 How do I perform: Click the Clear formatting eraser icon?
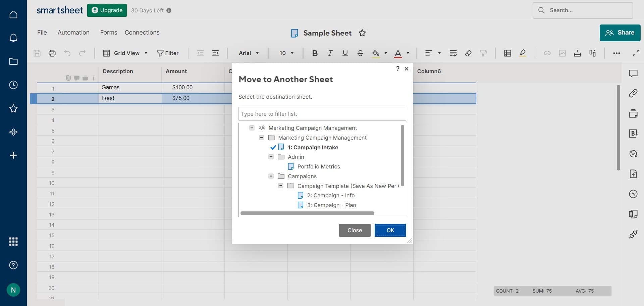pos(468,53)
